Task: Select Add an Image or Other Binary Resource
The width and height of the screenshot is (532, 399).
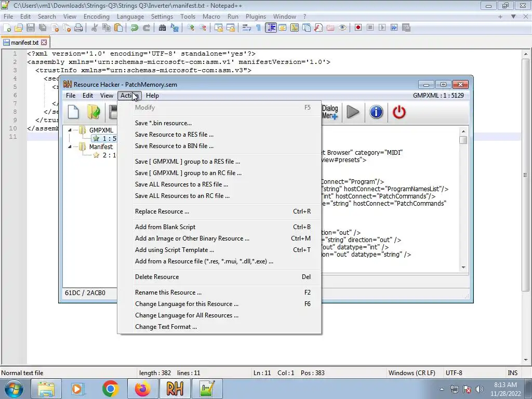Action: point(220,238)
